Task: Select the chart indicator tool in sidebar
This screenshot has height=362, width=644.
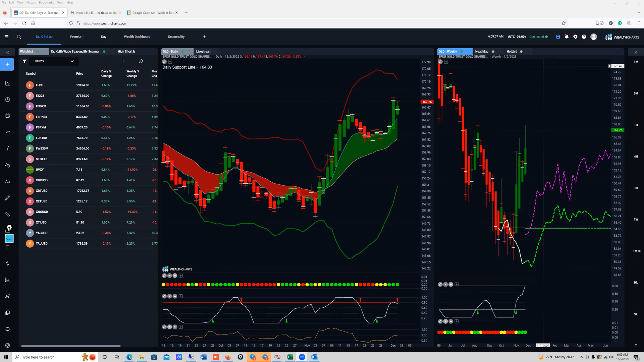Action: click(x=7, y=83)
